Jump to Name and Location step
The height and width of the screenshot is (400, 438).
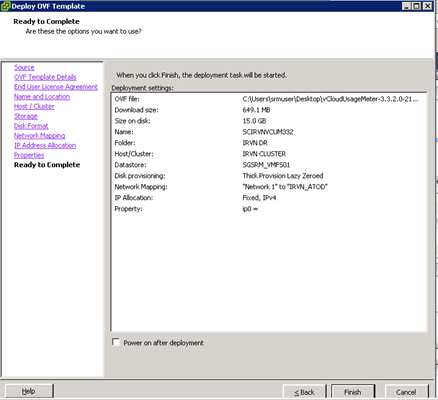(x=42, y=97)
